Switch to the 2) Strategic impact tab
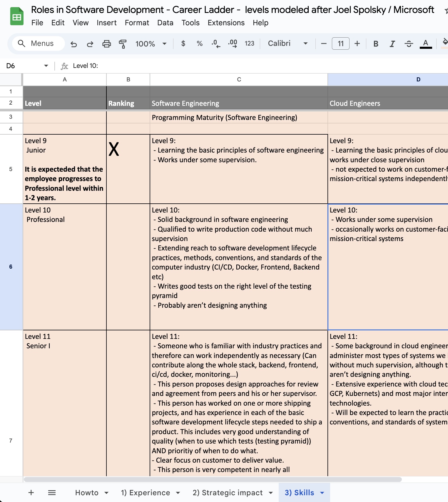The image size is (448, 502). [228, 493]
